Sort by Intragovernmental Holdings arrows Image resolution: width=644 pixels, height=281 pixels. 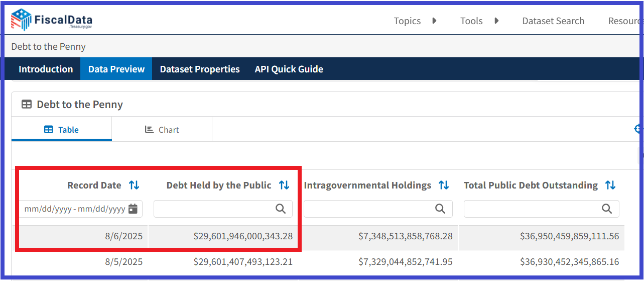444,185
